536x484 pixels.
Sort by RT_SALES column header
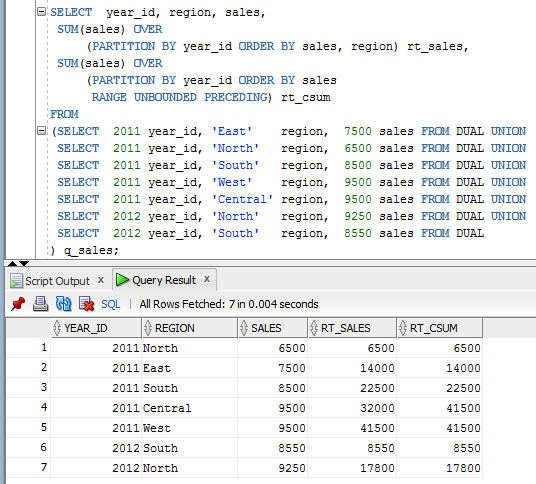[x=352, y=328]
